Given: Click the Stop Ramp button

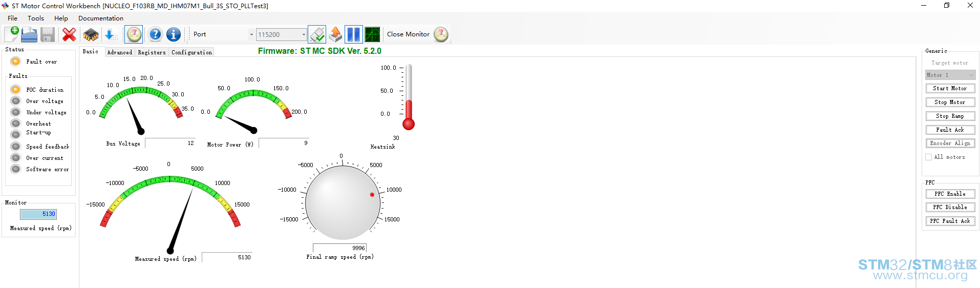Looking at the screenshot, I should tap(950, 116).
